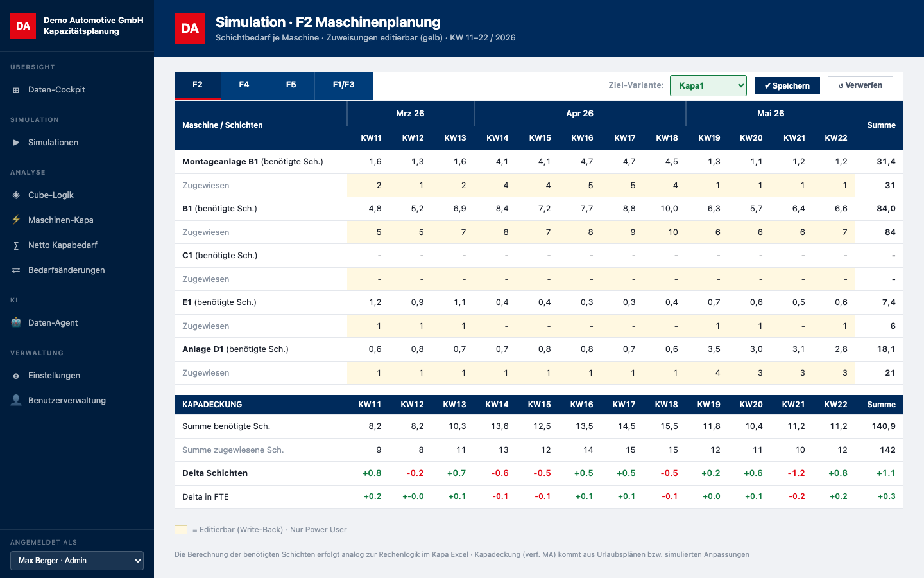Click the DA logo in sidebar
The height and width of the screenshot is (578, 924).
click(23, 26)
